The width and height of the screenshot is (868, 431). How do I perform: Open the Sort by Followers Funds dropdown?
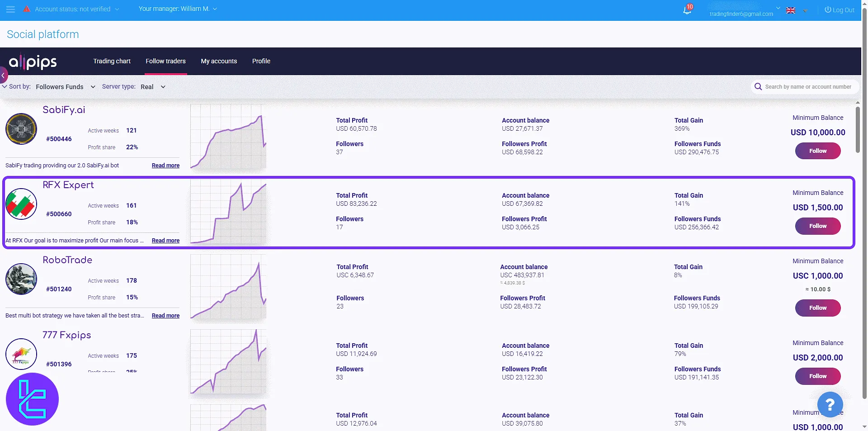tap(66, 87)
